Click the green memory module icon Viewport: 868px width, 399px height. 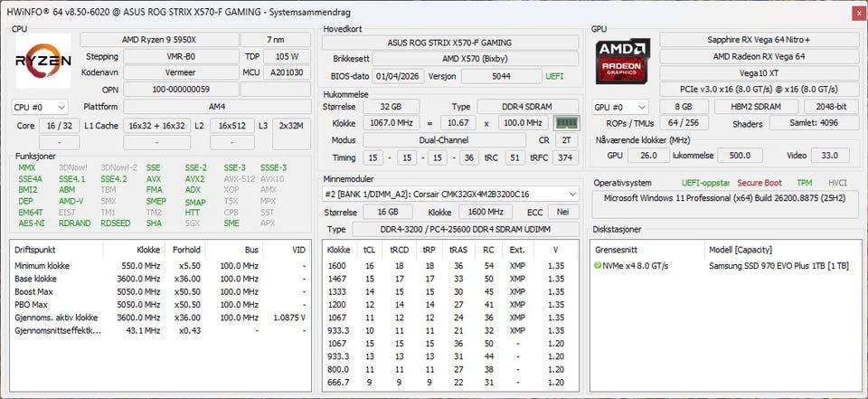pos(566,123)
